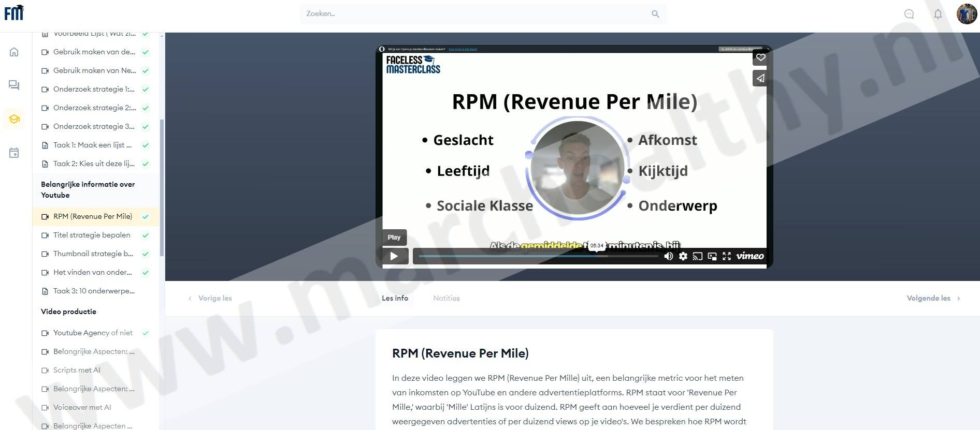The image size is (980, 430).
Task: Toggle completion check for Youtube Agency of niet
Action: pyautogui.click(x=146, y=333)
